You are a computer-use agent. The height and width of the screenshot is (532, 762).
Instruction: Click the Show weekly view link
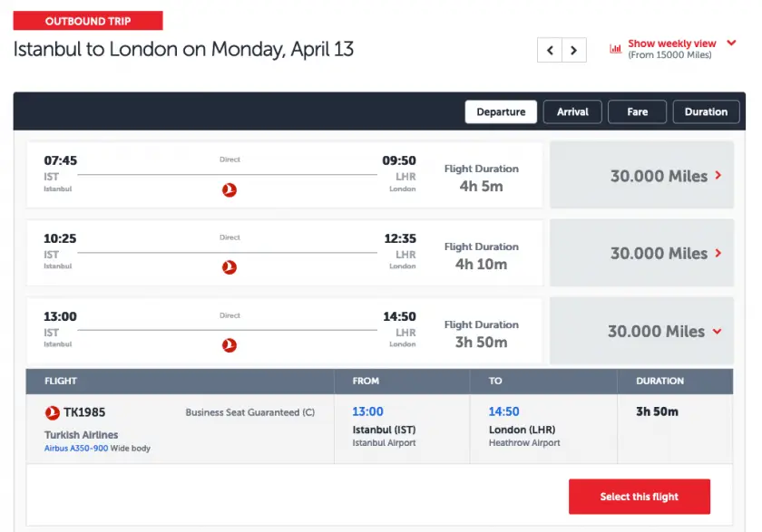pos(671,44)
